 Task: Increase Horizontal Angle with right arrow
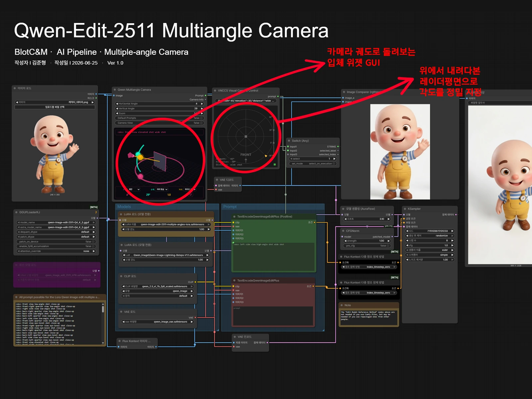[202, 104]
